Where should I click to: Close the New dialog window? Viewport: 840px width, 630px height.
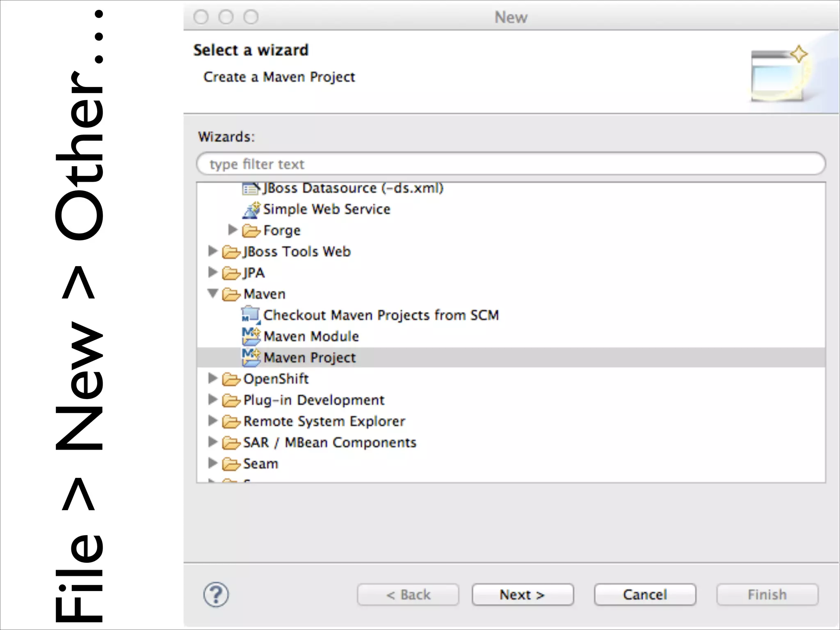201,17
